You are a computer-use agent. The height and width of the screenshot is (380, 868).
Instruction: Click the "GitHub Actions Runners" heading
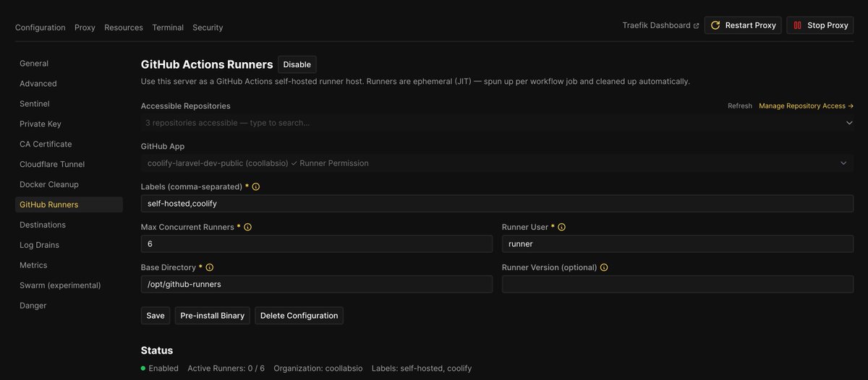[207, 64]
